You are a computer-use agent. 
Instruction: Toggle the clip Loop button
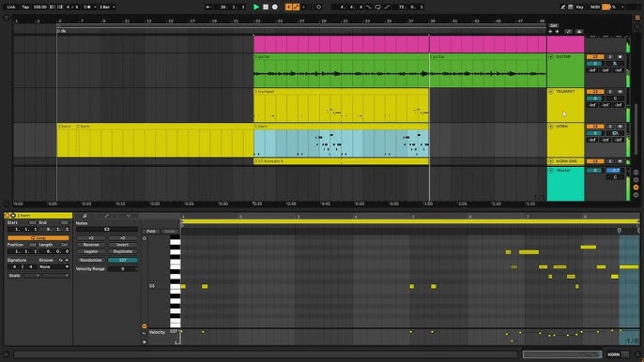tap(38, 238)
